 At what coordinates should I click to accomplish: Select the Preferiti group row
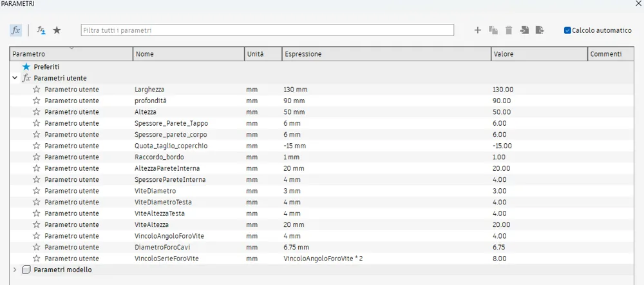(x=321, y=66)
